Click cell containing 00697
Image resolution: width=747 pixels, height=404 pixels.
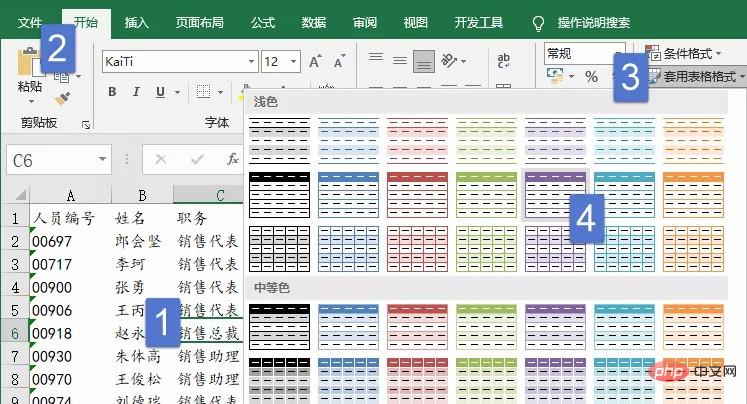(x=70, y=242)
